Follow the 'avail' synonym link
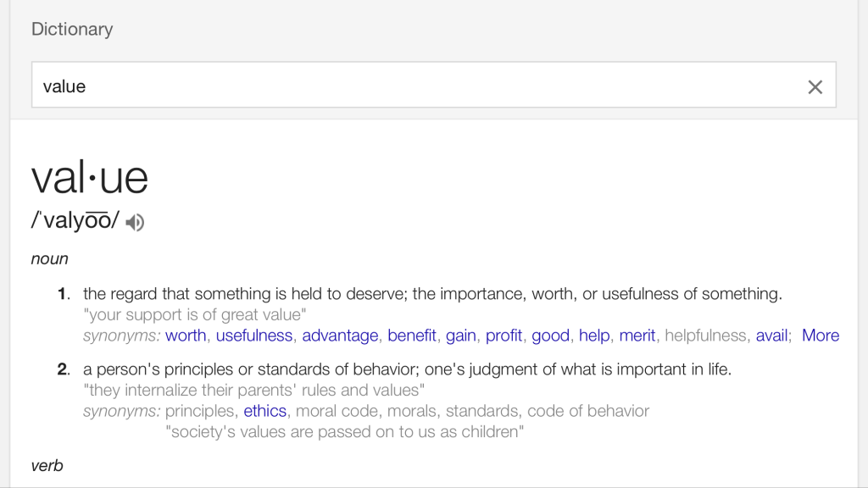The image size is (868, 488). tap(771, 335)
